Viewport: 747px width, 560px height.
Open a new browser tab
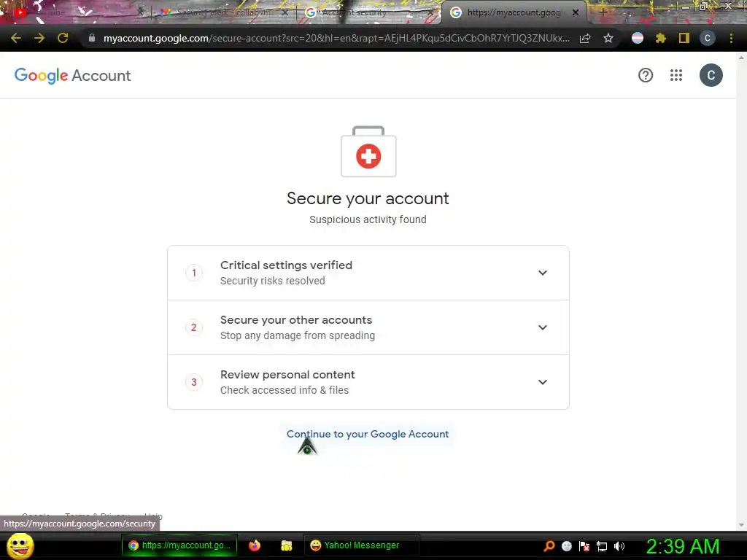[x=603, y=13]
